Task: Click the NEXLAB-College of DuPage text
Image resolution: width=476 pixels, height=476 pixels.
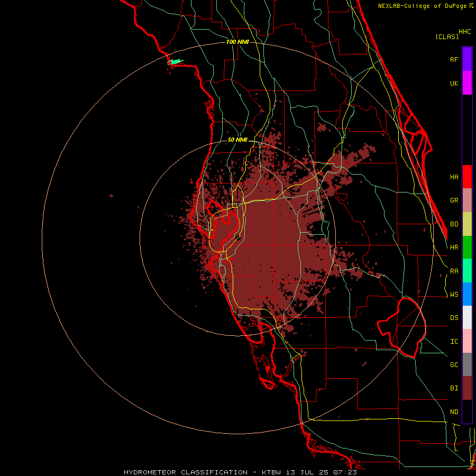Action: [x=423, y=6]
